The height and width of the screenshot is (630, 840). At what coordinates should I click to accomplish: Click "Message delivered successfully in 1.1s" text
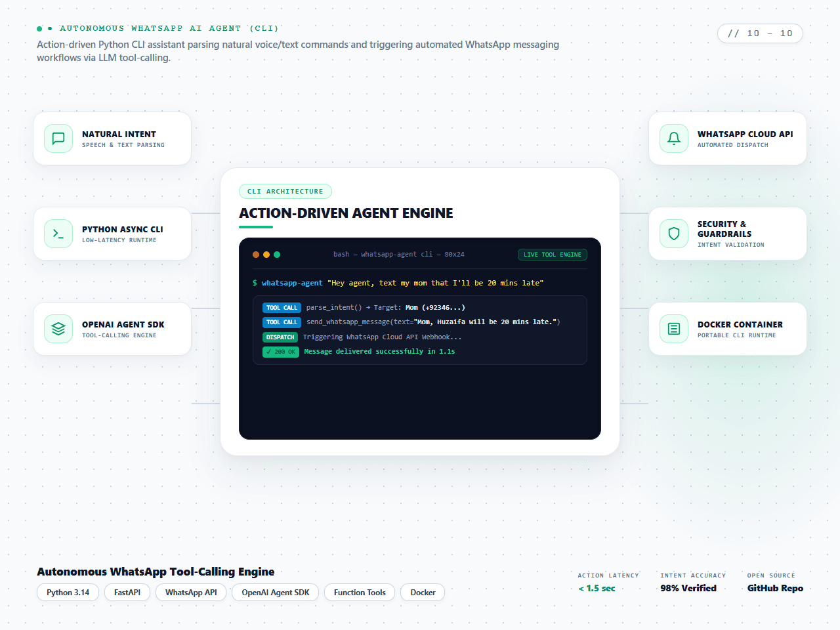[x=379, y=352]
